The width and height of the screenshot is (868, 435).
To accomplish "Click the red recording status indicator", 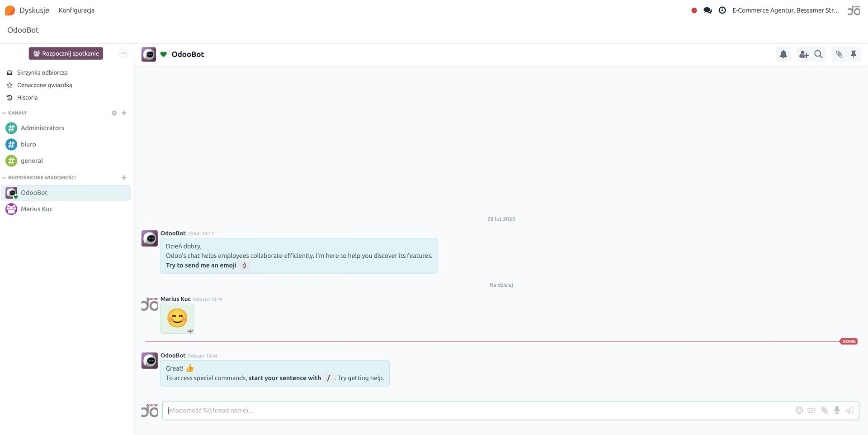I will (x=694, y=10).
